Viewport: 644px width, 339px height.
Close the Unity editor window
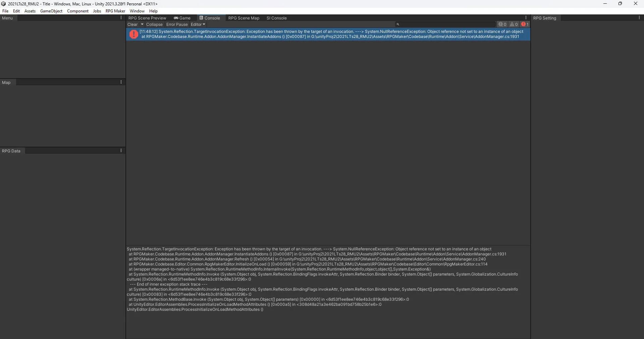636,4
